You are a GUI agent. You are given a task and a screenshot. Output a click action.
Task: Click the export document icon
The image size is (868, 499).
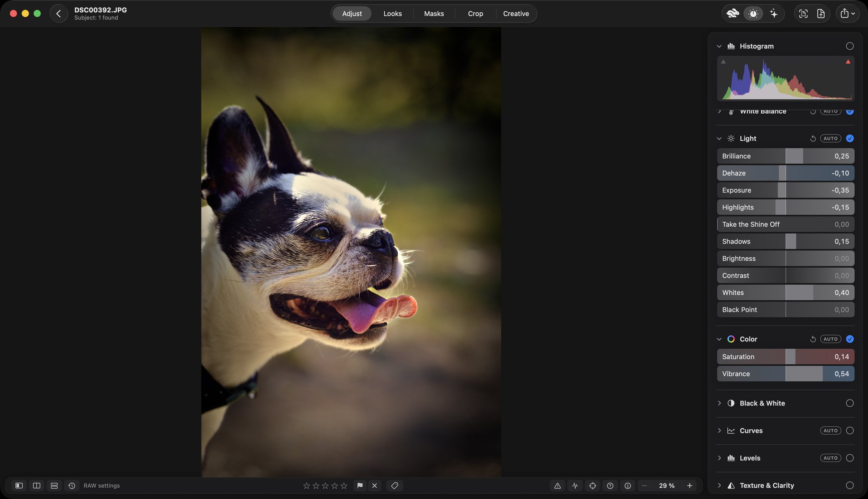[x=821, y=13]
